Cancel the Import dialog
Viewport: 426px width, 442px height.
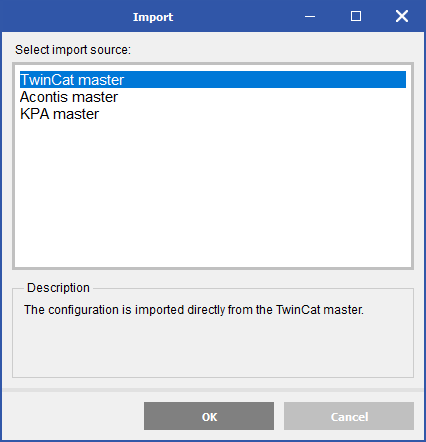click(349, 416)
